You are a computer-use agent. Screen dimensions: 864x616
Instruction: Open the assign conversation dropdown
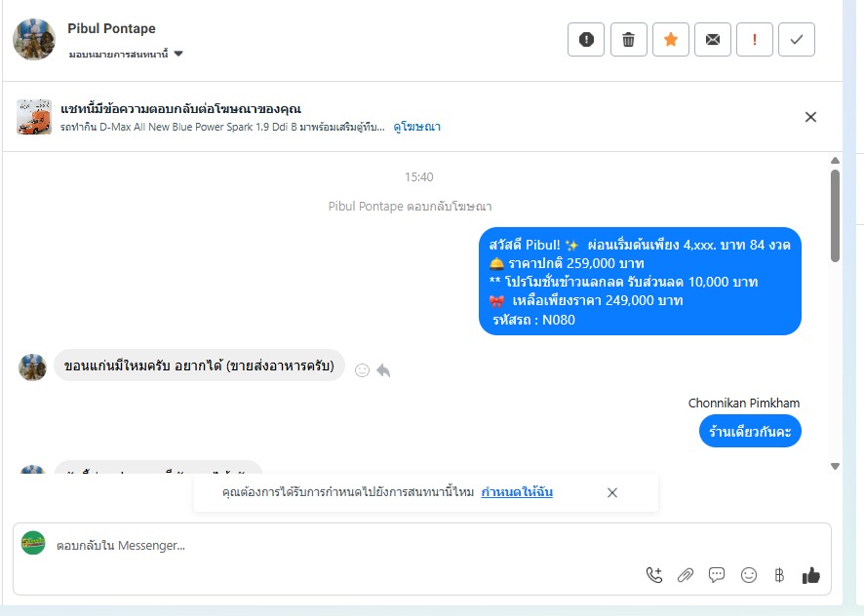(126, 54)
